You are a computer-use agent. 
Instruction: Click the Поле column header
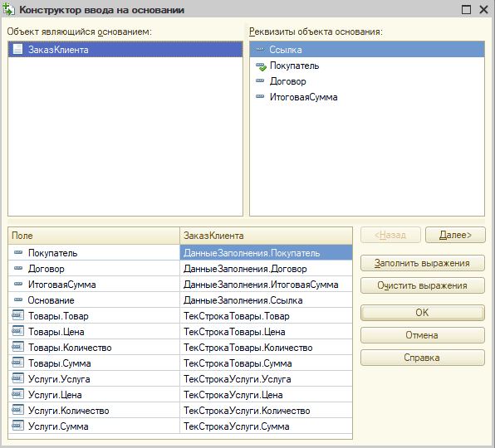point(94,236)
